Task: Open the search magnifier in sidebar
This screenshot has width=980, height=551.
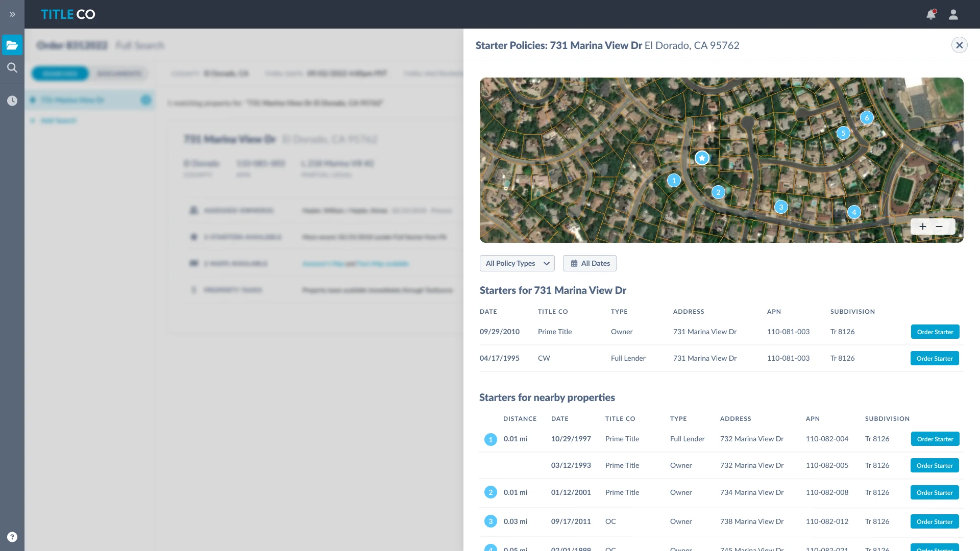Action: point(12,67)
